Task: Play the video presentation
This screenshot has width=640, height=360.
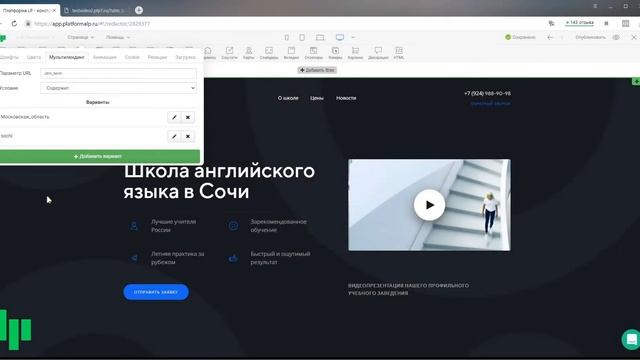Action: point(429,205)
